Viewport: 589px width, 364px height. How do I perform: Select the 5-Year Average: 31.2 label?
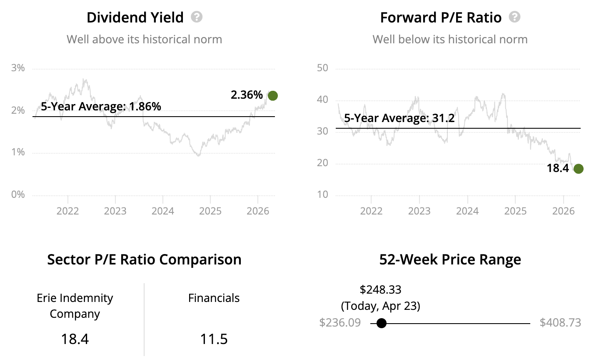click(x=399, y=118)
